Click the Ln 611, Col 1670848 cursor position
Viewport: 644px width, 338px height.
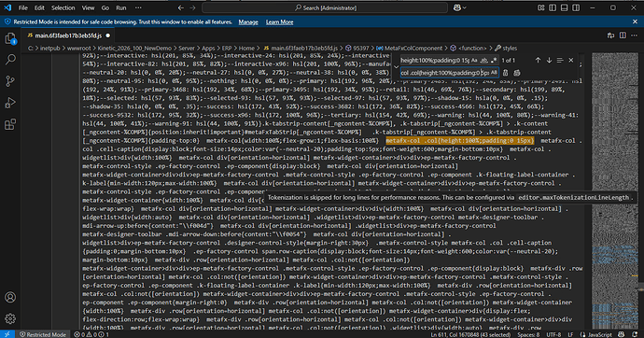[470, 334]
